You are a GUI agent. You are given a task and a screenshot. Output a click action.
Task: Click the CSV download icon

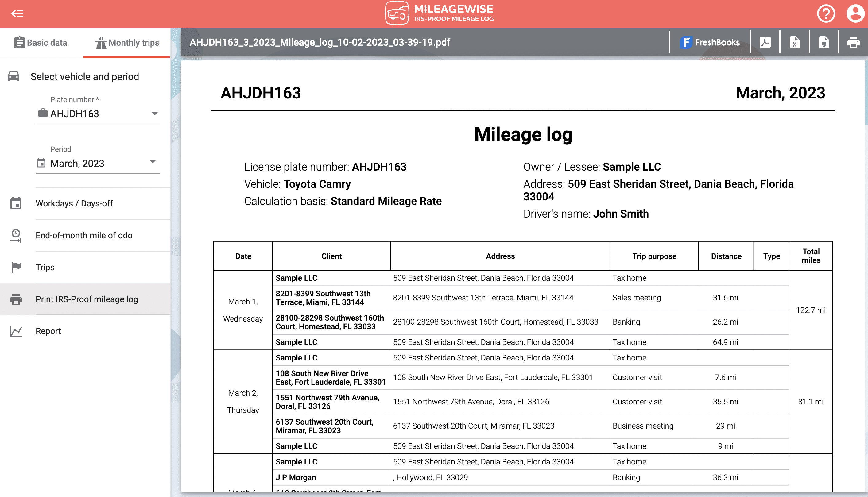tap(824, 42)
